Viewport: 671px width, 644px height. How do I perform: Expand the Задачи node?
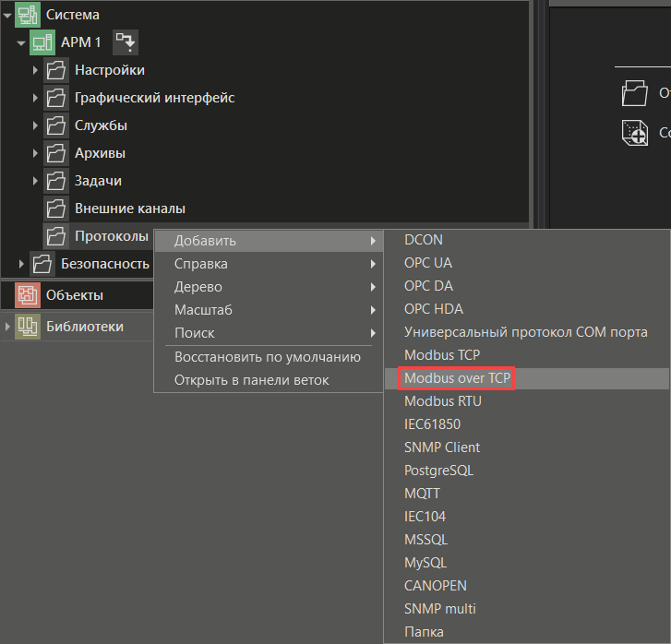[35, 181]
